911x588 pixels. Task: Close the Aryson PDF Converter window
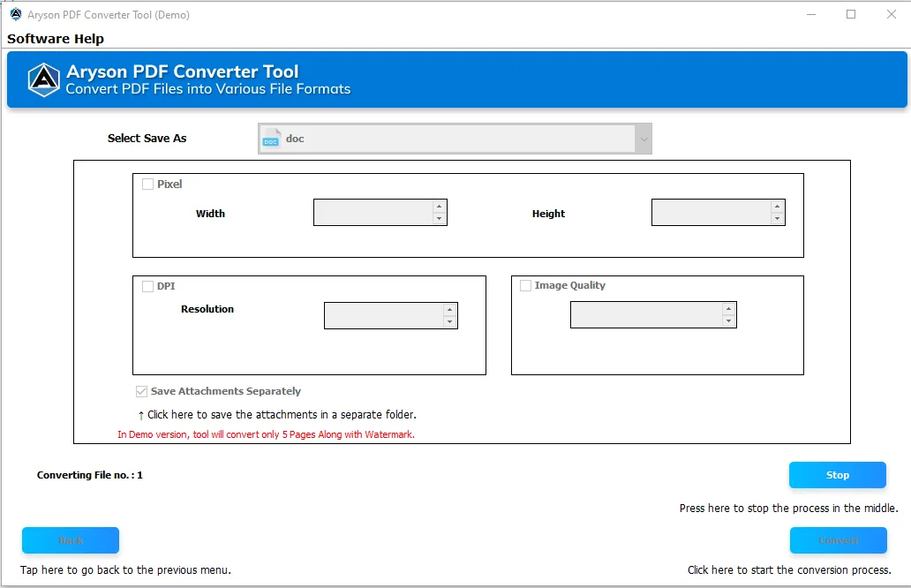click(x=892, y=14)
